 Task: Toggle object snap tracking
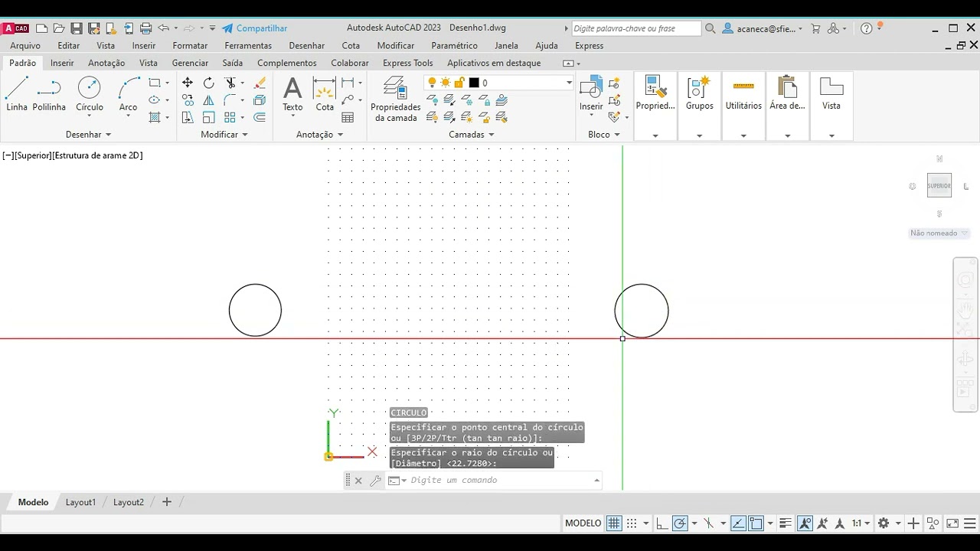[x=738, y=523]
